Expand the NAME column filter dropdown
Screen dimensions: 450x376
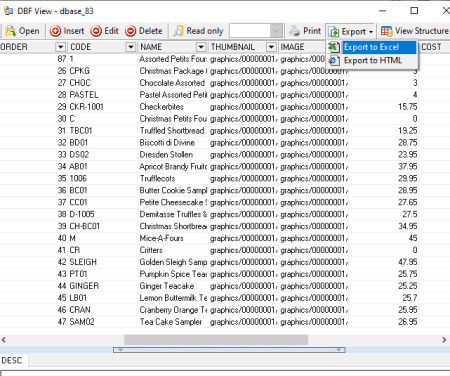coord(201,47)
